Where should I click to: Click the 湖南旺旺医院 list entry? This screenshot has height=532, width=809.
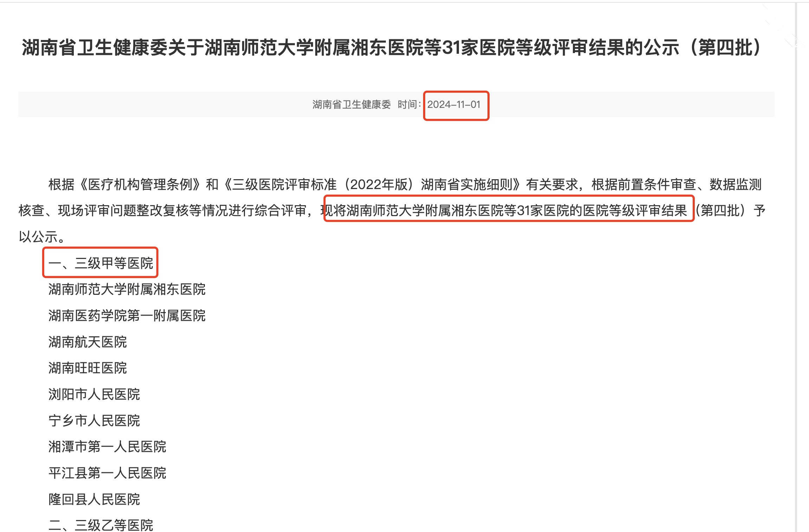(88, 368)
